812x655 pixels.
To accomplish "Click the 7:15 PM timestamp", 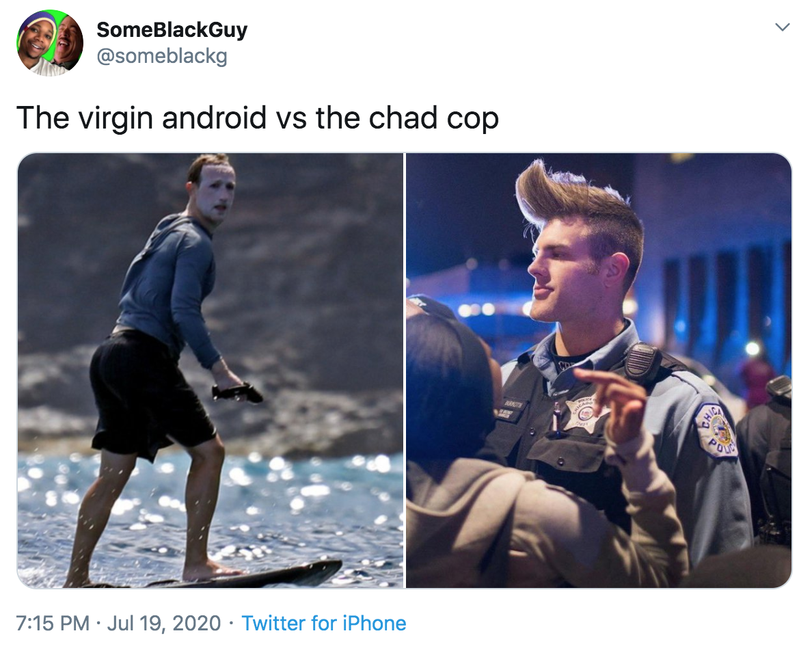I will coord(53,623).
